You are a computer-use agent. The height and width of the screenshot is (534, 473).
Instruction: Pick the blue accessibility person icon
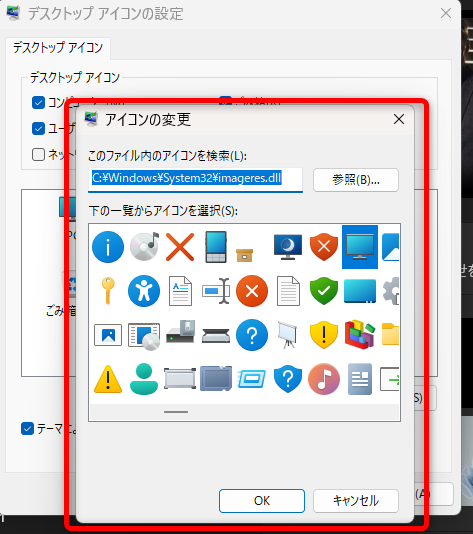pyautogui.click(x=144, y=291)
